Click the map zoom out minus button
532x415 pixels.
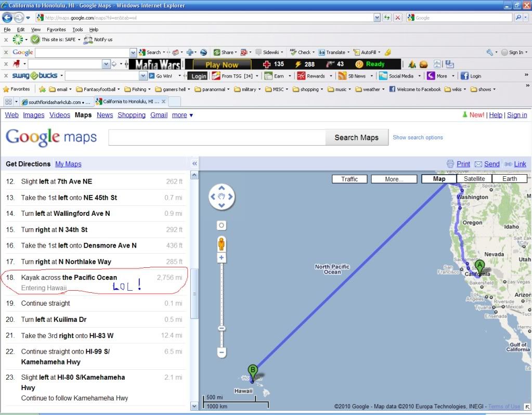222,352
